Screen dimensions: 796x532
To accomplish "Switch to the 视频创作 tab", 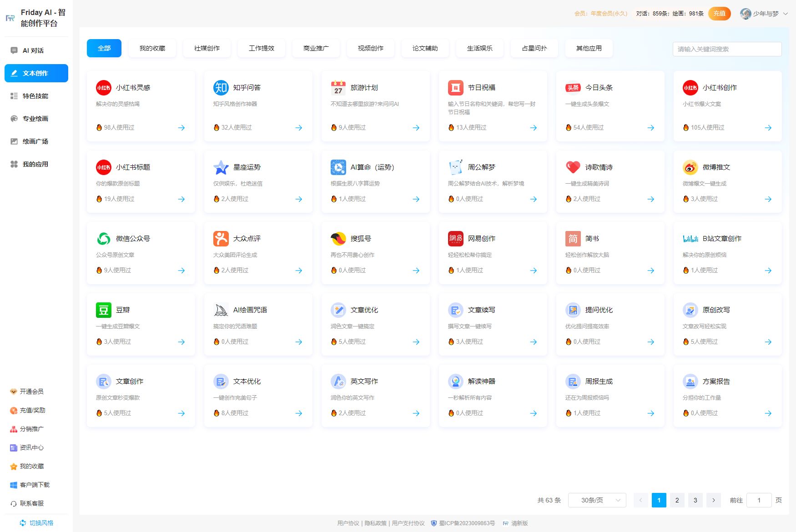I will (x=371, y=48).
